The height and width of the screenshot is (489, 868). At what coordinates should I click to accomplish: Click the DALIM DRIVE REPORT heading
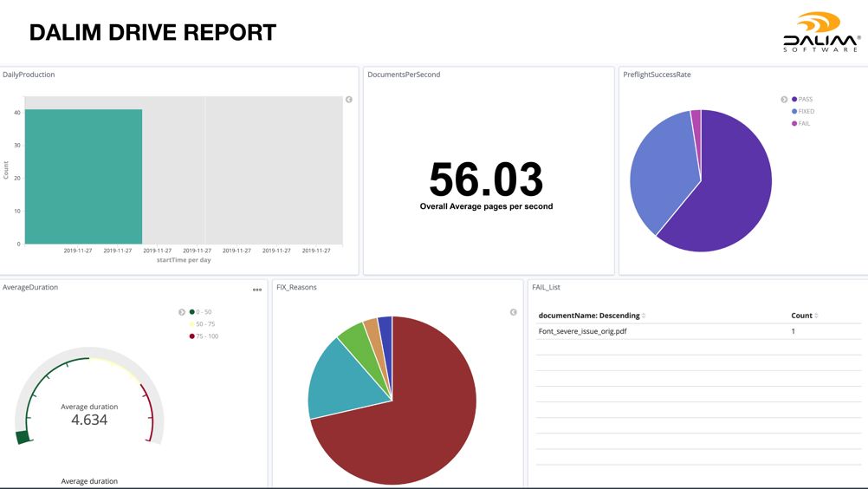pyautogui.click(x=152, y=32)
